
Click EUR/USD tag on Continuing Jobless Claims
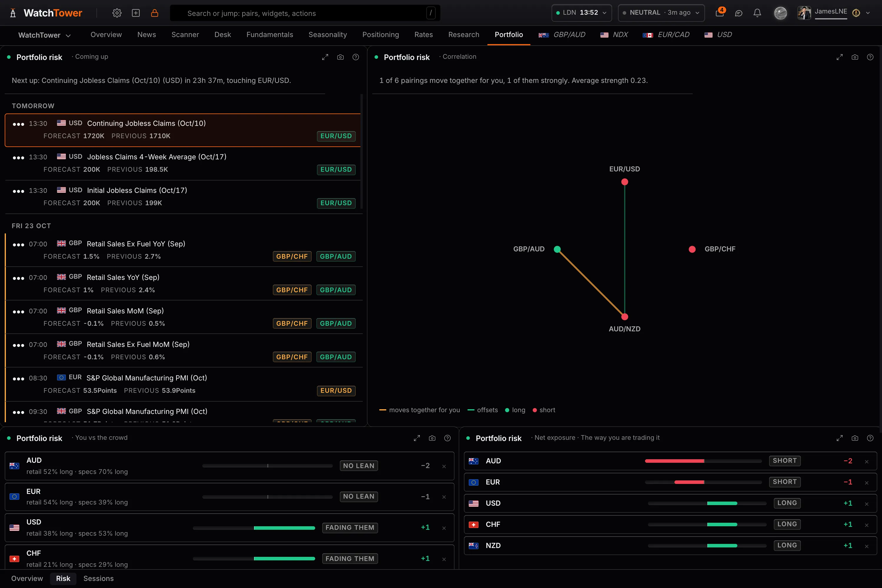tap(336, 136)
